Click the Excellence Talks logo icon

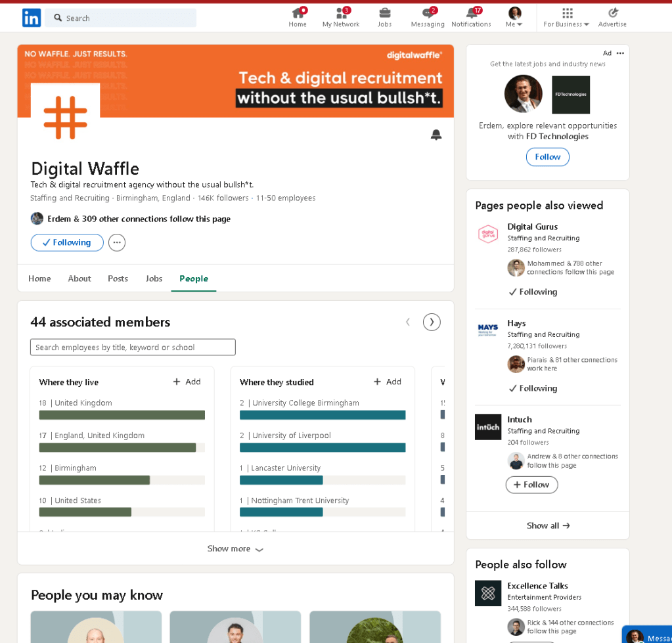[x=487, y=593]
